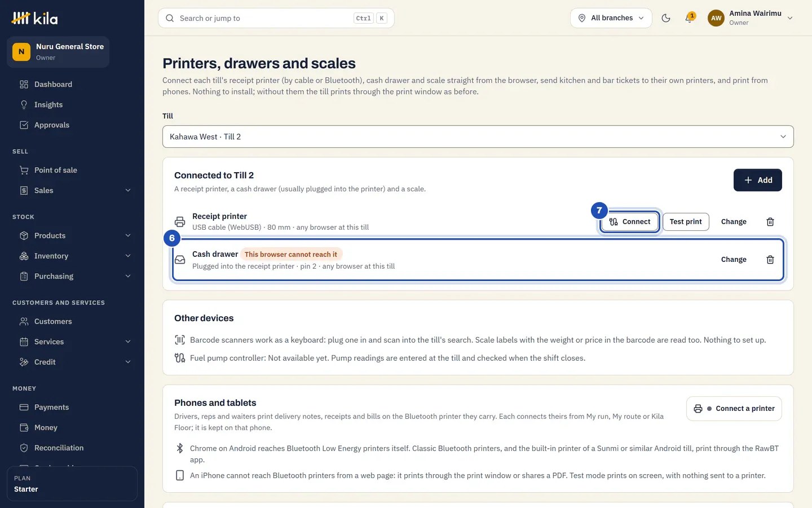Delete the Cash drawer with its trash icon
The image size is (812, 508).
770,260
